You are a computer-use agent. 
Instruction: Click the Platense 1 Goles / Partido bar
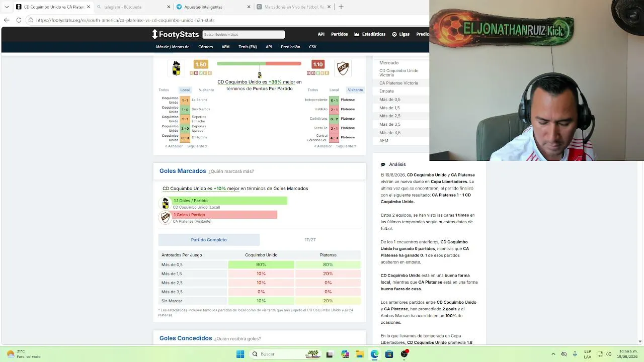click(x=224, y=215)
